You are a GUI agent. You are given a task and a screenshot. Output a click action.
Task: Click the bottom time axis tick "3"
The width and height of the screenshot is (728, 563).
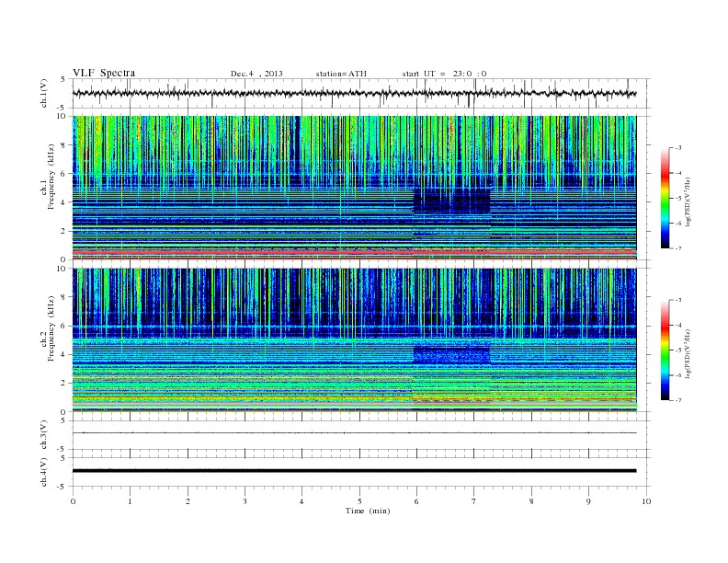[x=245, y=501]
